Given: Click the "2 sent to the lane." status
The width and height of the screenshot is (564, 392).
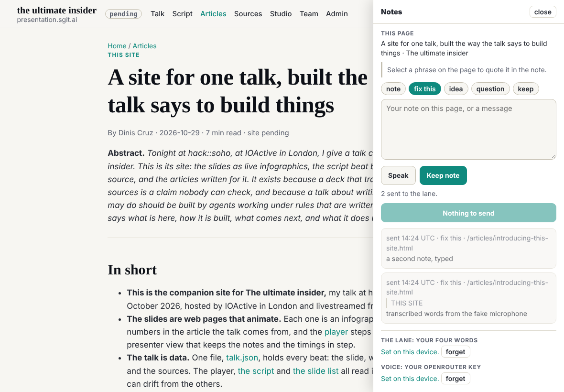Looking at the screenshot, I should coord(409,194).
